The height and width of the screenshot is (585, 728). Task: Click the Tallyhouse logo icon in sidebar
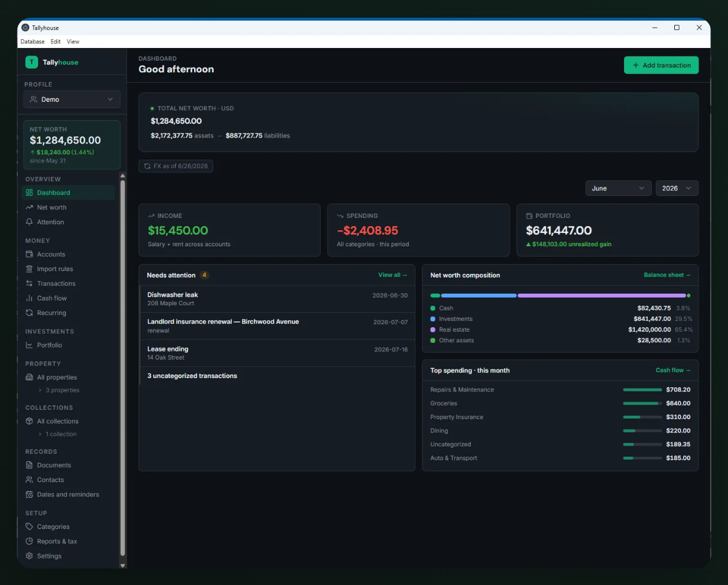click(32, 62)
